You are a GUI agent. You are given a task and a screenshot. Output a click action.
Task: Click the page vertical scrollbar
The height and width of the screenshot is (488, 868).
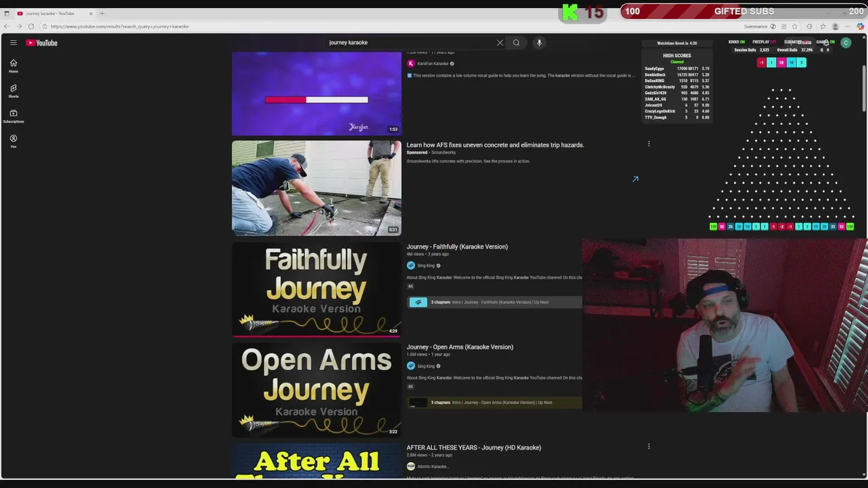[864, 88]
